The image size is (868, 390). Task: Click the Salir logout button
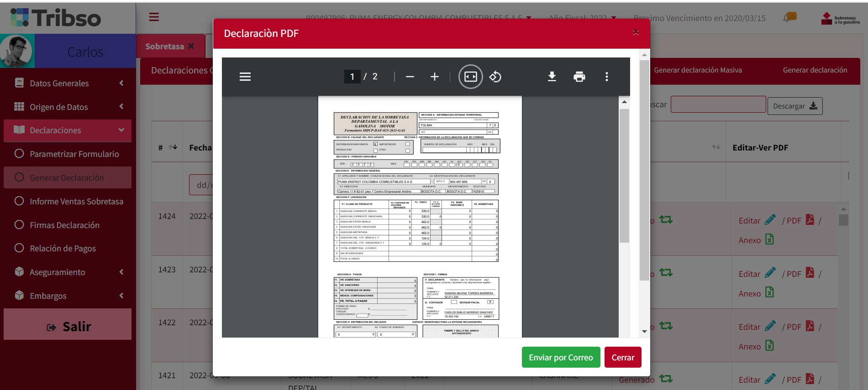68,324
